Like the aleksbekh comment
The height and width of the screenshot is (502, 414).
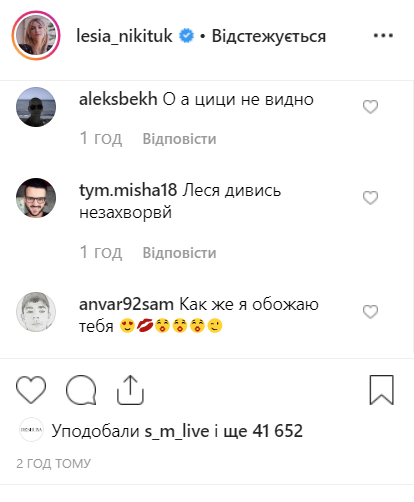370,107
